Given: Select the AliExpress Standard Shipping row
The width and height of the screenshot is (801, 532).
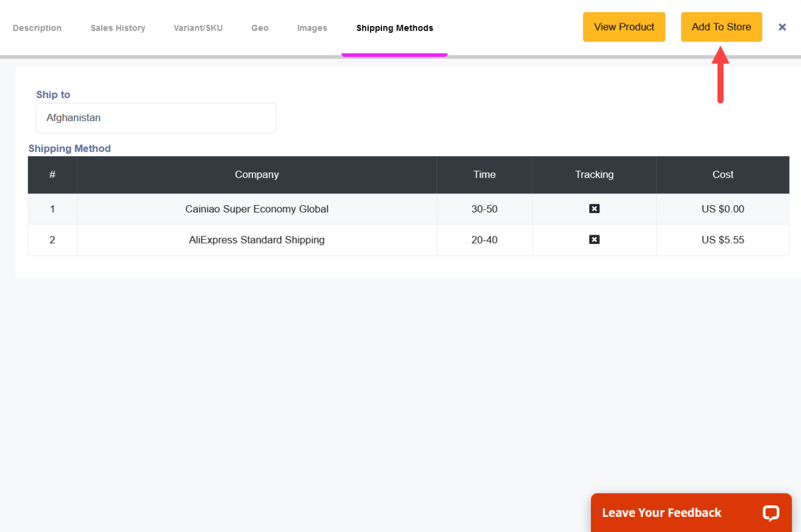Looking at the screenshot, I should point(256,240).
